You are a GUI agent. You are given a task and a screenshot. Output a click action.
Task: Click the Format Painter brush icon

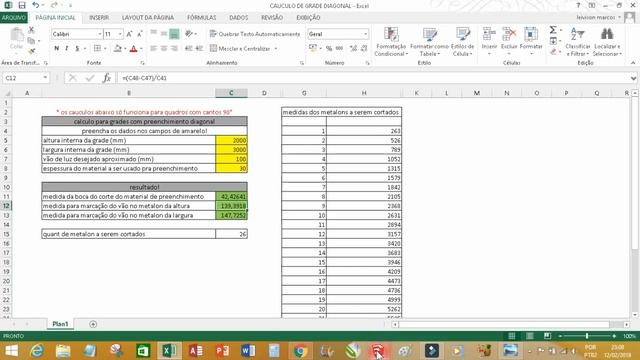coord(31,51)
